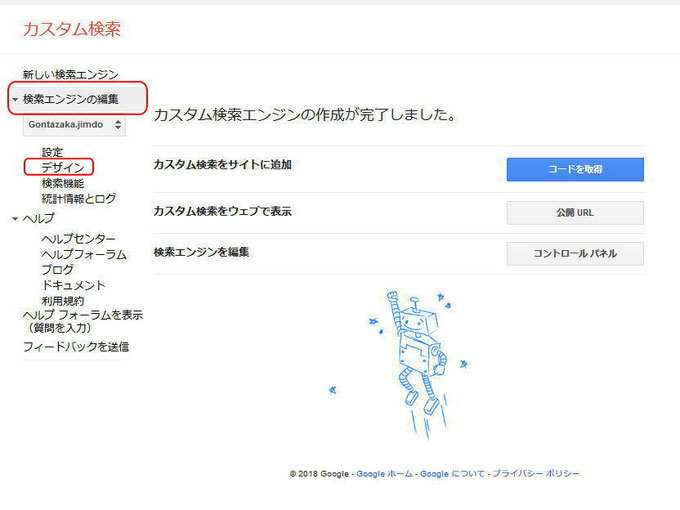Click the カスタム検索 title logo
The image size is (680, 510).
[72, 29]
